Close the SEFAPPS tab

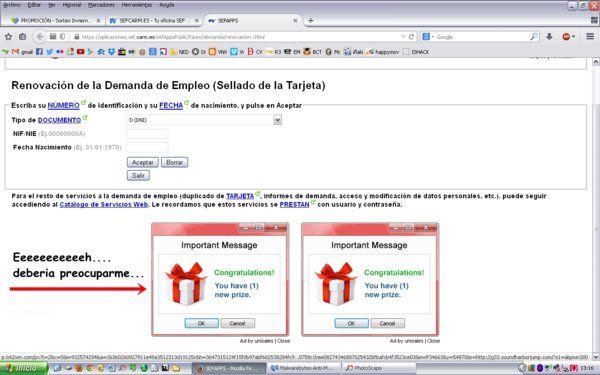[295, 21]
